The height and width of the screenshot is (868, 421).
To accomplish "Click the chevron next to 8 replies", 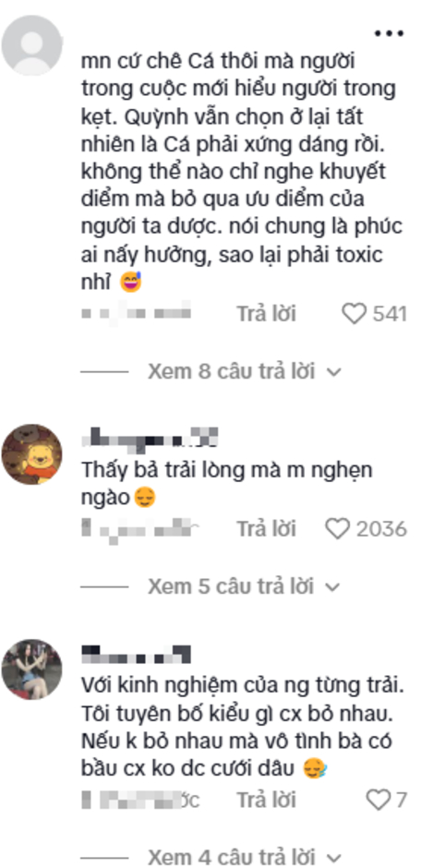I will pos(333,372).
